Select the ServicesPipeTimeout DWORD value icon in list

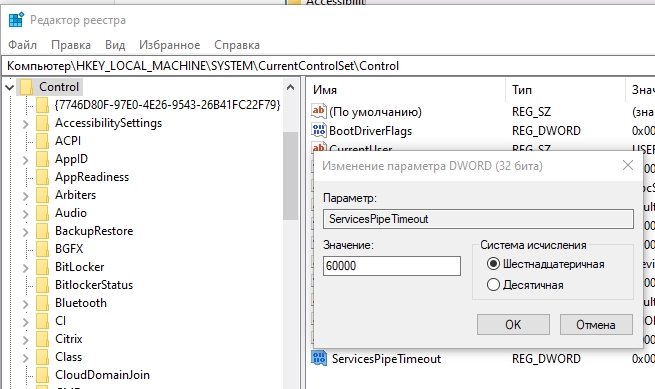tap(319, 358)
